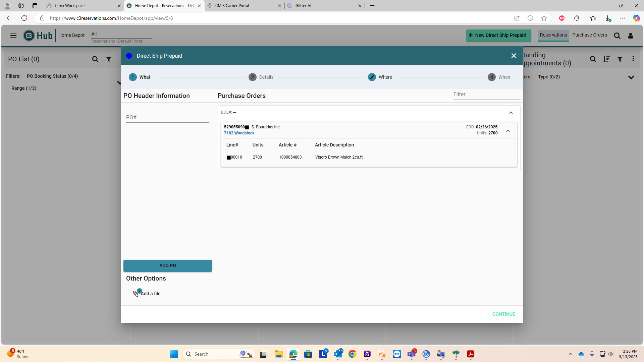Click New Direct Ship Prepaid button

[498, 35]
